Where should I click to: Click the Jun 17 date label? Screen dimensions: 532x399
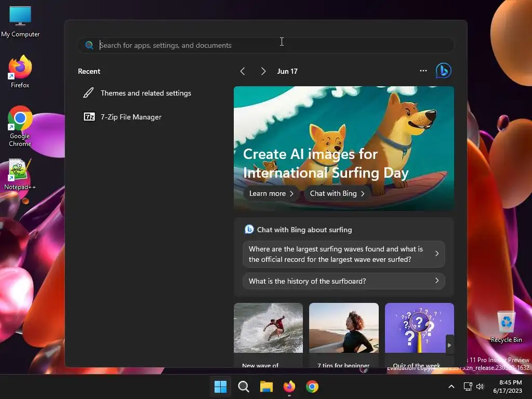tap(287, 71)
